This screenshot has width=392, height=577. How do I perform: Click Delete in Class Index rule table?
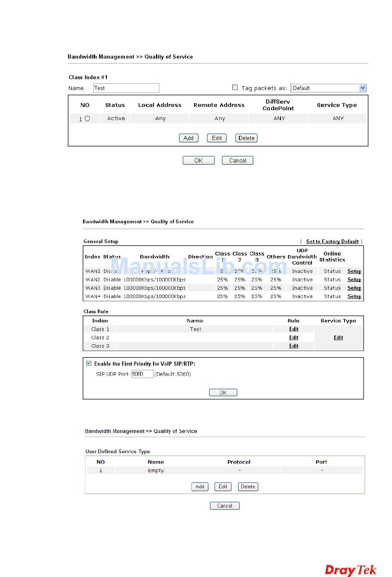[x=246, y=138]
